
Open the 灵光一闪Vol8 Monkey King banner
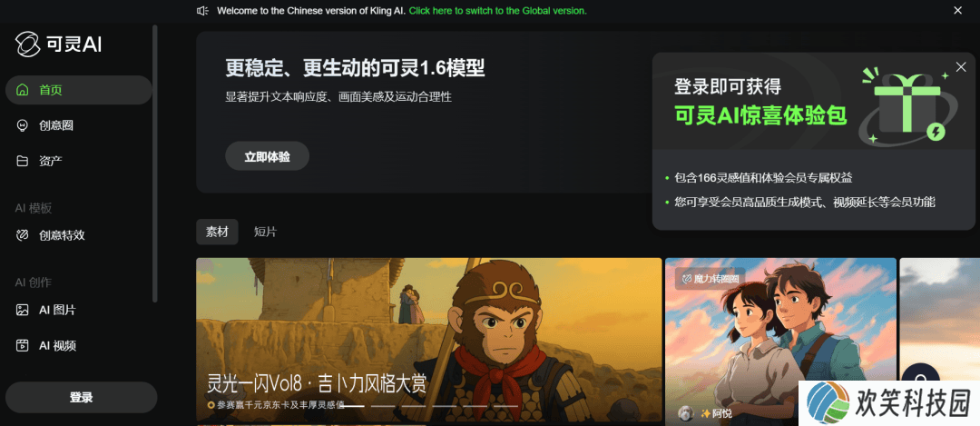click(428, 340)
